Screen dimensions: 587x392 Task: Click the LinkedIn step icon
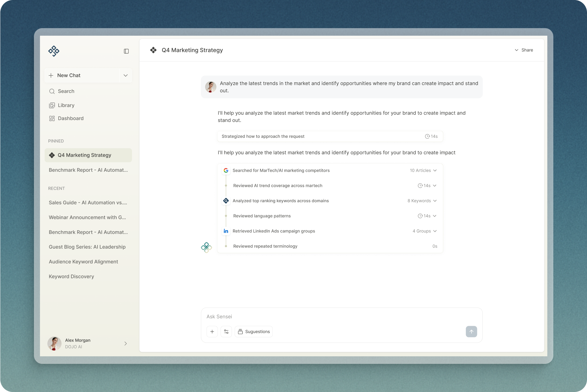(226, 231)
